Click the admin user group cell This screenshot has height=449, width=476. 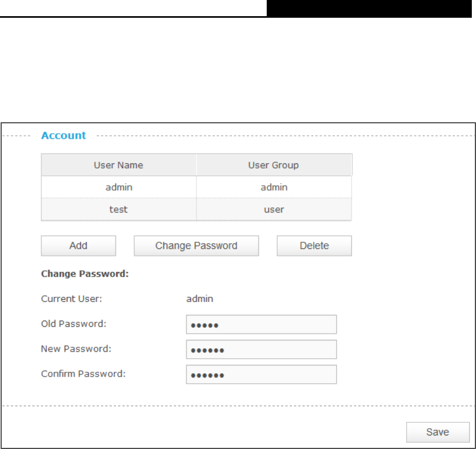274,187
